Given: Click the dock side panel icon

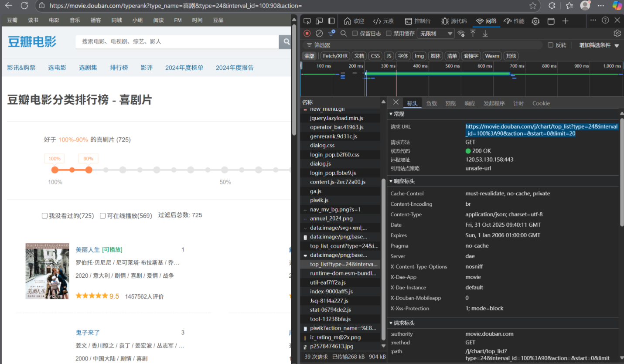Looking at the screenshot, I should pyautogui.click(x=331, y=21).
